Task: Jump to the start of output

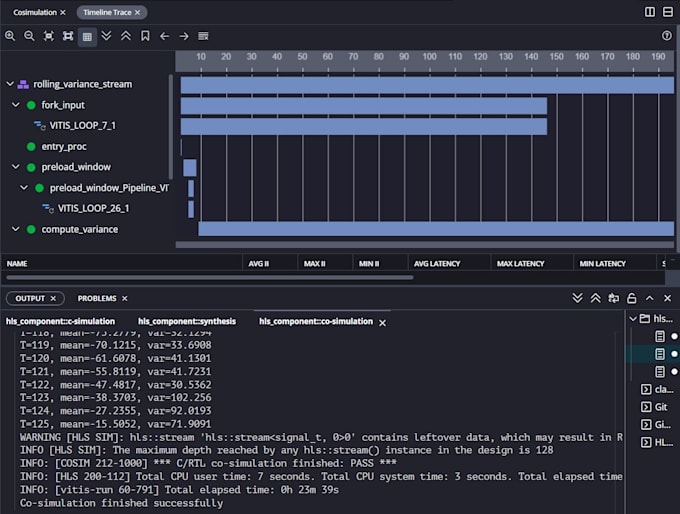Action: point(595,298)
